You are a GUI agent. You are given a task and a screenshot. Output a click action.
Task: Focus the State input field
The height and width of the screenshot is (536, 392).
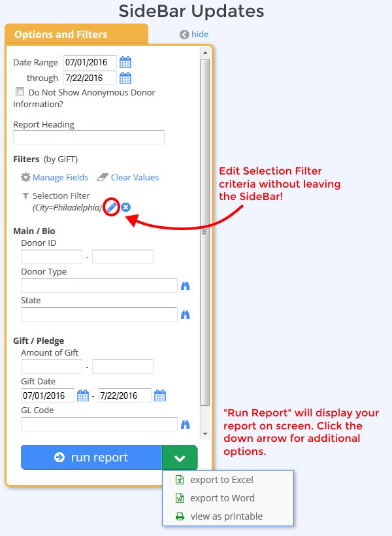(x=99, y=314)
